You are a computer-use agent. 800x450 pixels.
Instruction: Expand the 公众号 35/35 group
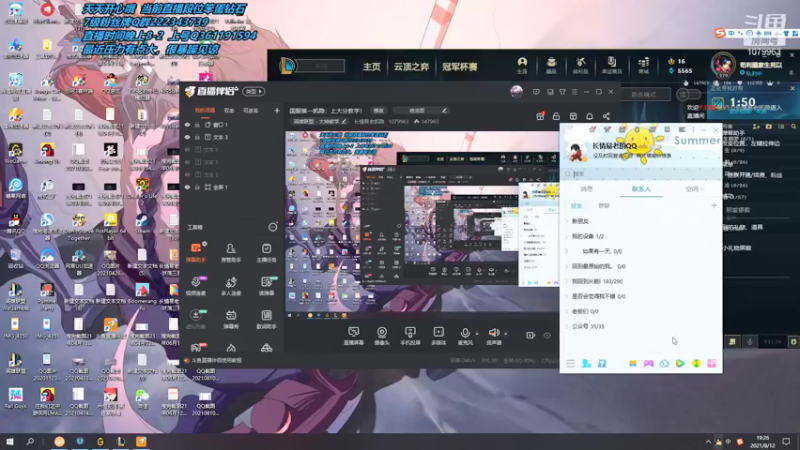tap(566, 326)
